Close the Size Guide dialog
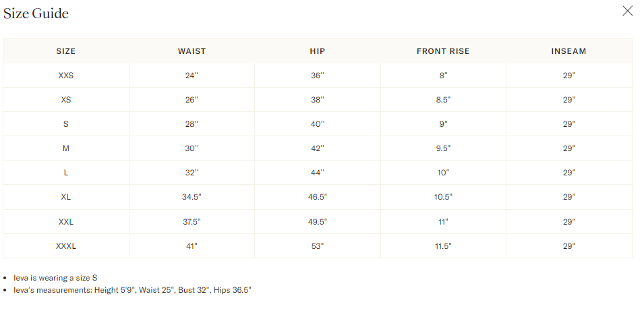 coord(627,11)
